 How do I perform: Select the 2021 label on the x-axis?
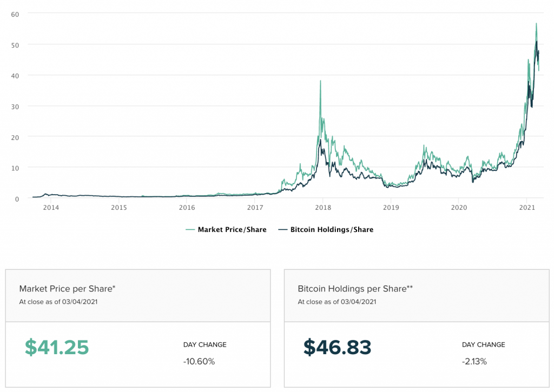click(x=527, y=208)
